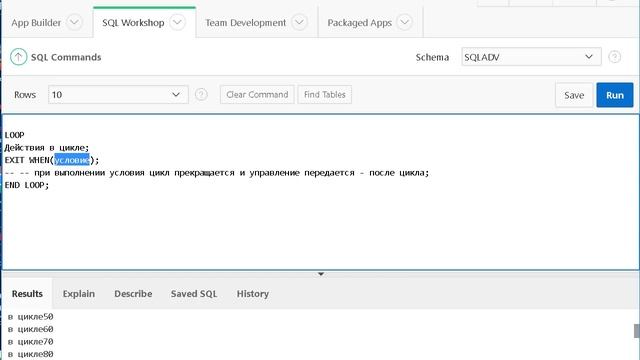The image size is (640, 360).
Task: Open the SQL Workshop tab
Action: click(133, 23)
